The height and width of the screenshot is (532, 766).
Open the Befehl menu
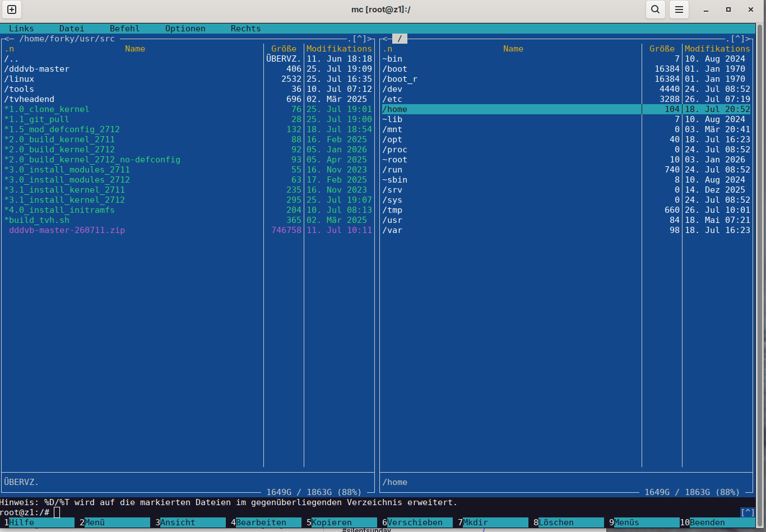tap(125, 29)
